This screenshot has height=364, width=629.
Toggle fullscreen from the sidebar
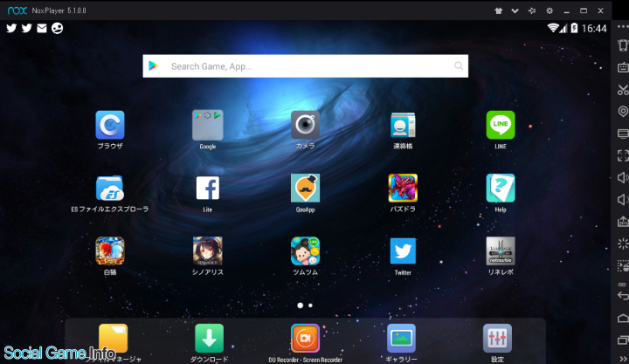pos(623,155)
